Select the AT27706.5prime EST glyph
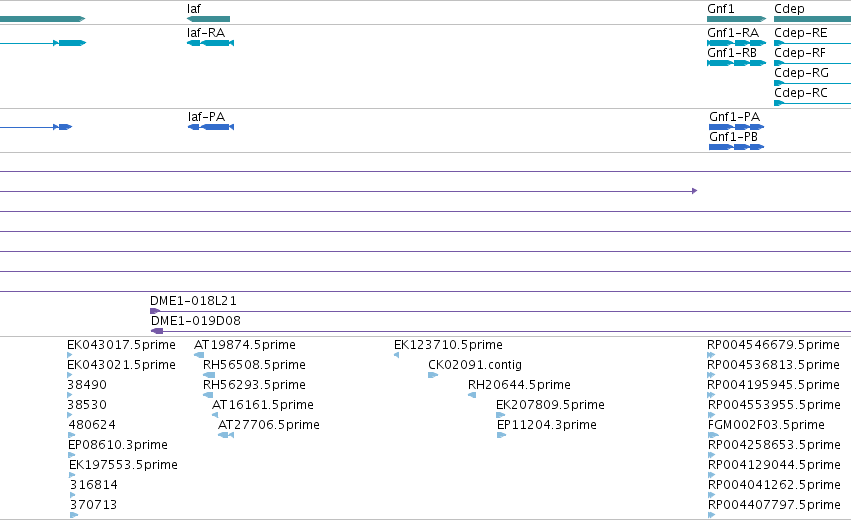 [226, 435]
